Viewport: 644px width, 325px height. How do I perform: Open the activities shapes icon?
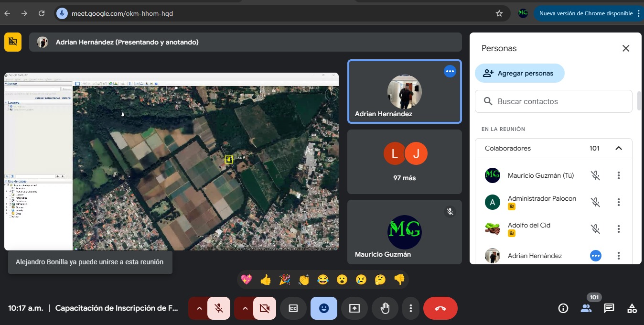(x=632, y=308)
